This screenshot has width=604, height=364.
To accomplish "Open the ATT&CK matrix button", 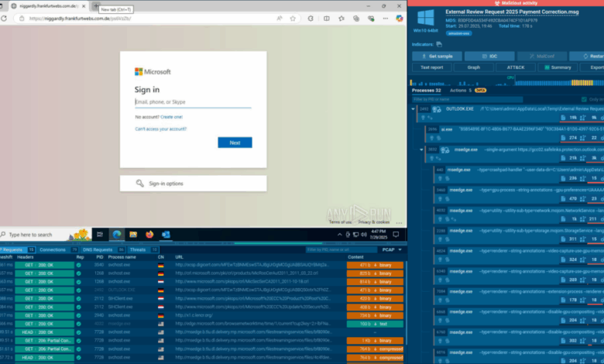I will click(x=516, y=67).
